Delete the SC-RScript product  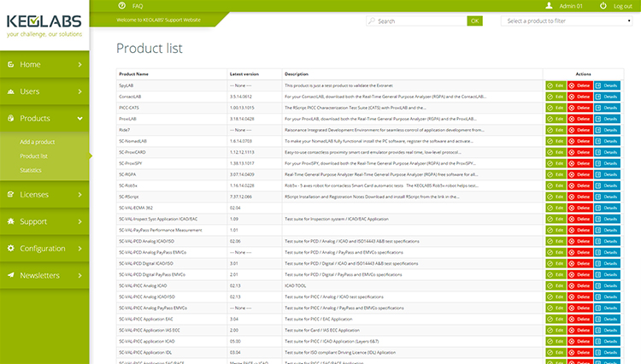(x=579, y=197)
